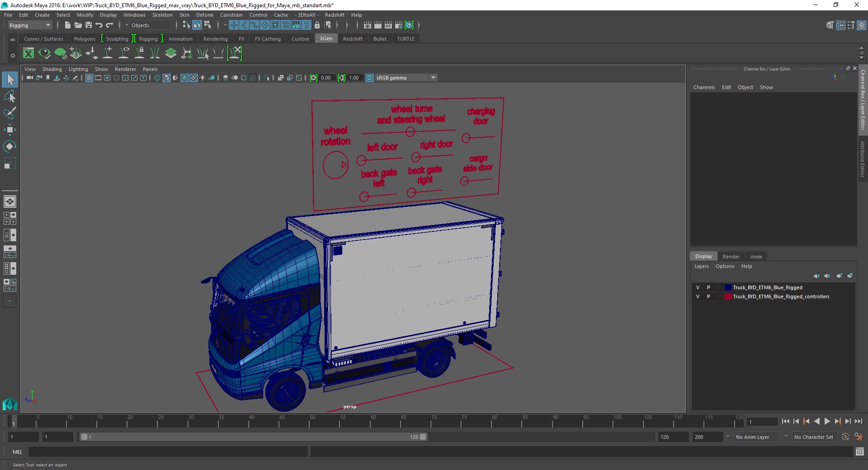Click the lock guide shelf icon
868x470 pixels.
click(x=139, y=53)
